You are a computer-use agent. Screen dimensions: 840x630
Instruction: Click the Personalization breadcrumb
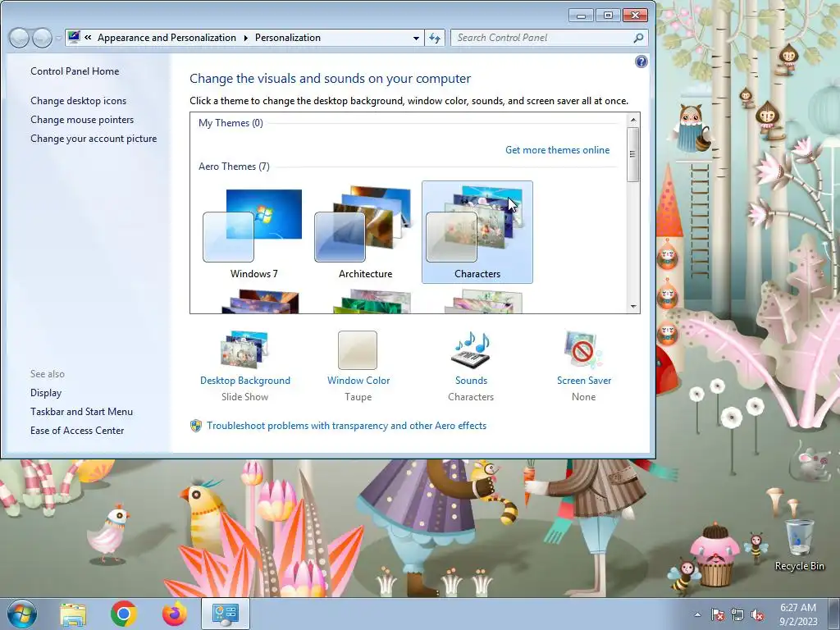click(x=288, y=38)
